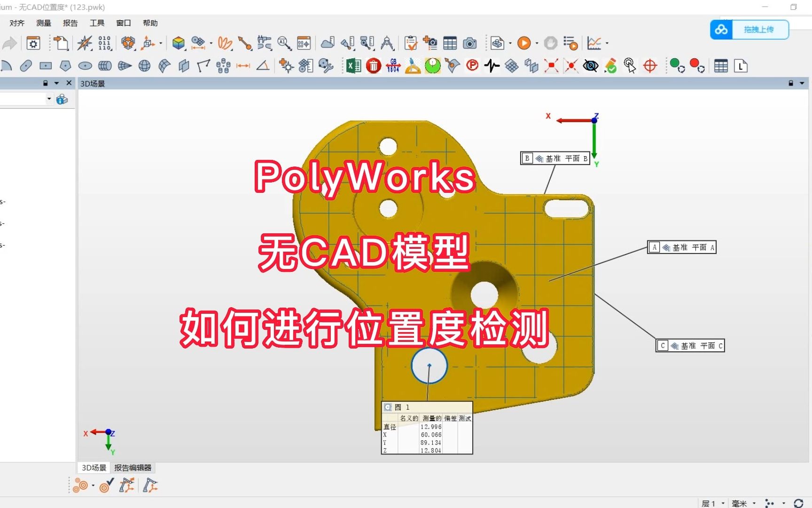Image resolution: width=812 pixels, height=508 pixels.
Task: Expand the chart statistics dropdown arrow
Action: click(x=607, y=44)
